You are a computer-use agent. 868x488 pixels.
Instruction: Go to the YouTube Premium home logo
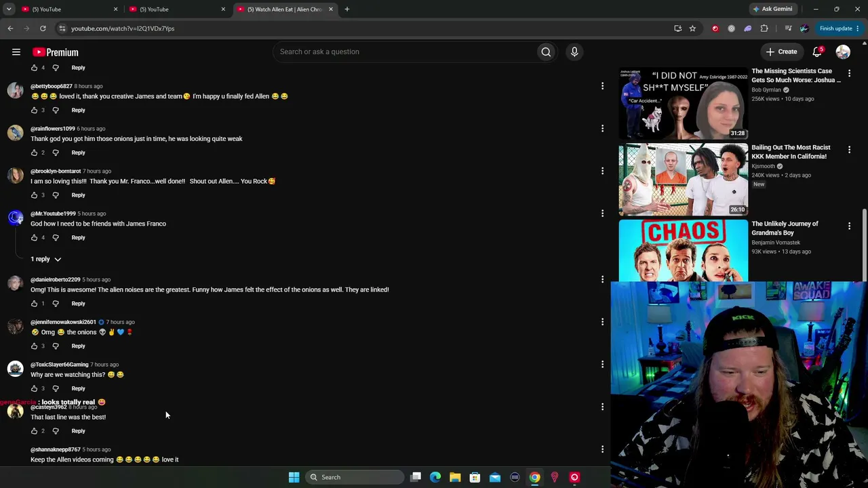[x=55, y=52]
